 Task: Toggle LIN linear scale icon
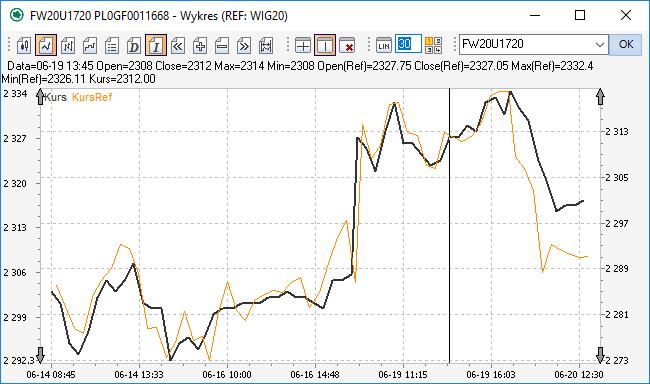coord(384,45)
